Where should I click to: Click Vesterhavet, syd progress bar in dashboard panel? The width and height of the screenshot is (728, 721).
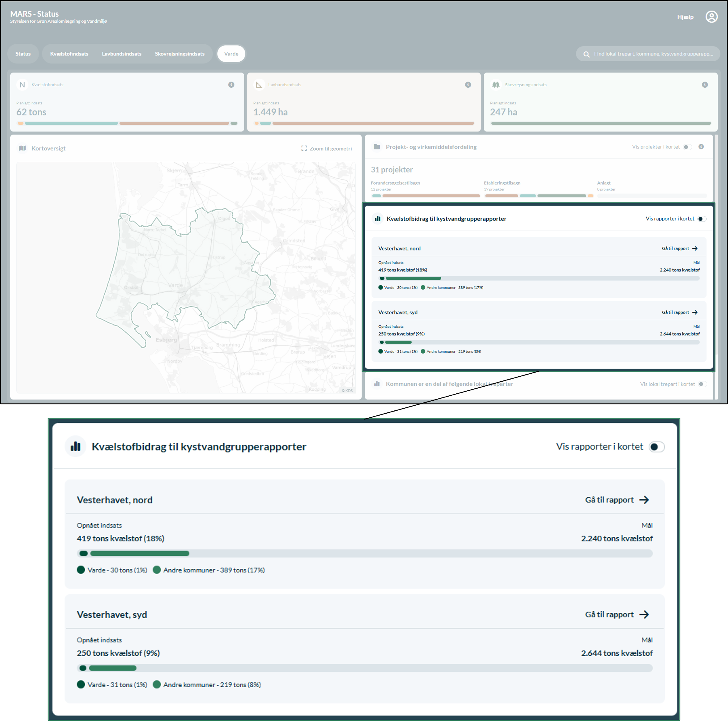[x=539, y=342]
